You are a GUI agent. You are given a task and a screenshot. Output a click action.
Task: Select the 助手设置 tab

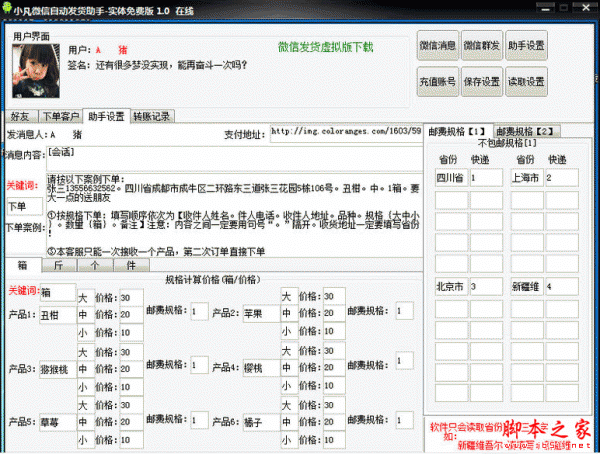[106, 116]
